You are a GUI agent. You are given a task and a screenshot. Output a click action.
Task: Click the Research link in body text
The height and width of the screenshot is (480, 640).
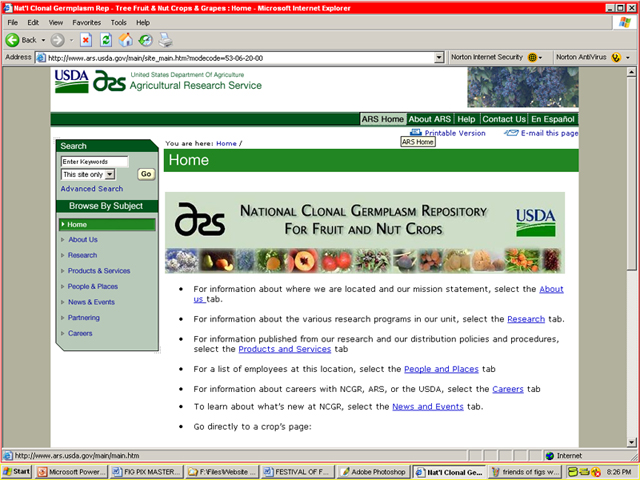point(526,319)
